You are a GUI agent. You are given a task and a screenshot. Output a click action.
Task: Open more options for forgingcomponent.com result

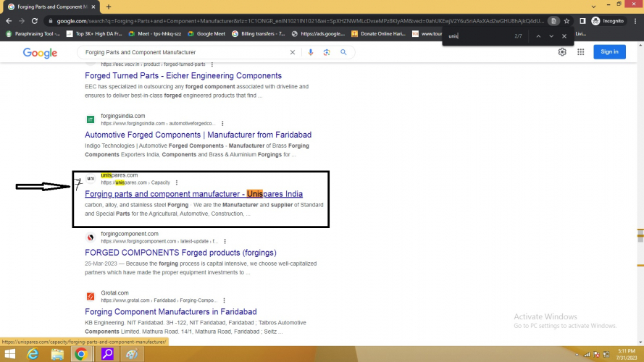click(x=225, y=241)
